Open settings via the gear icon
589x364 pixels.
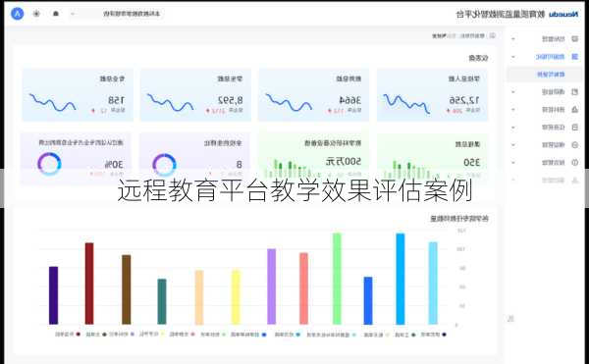[x=36, y=14]
